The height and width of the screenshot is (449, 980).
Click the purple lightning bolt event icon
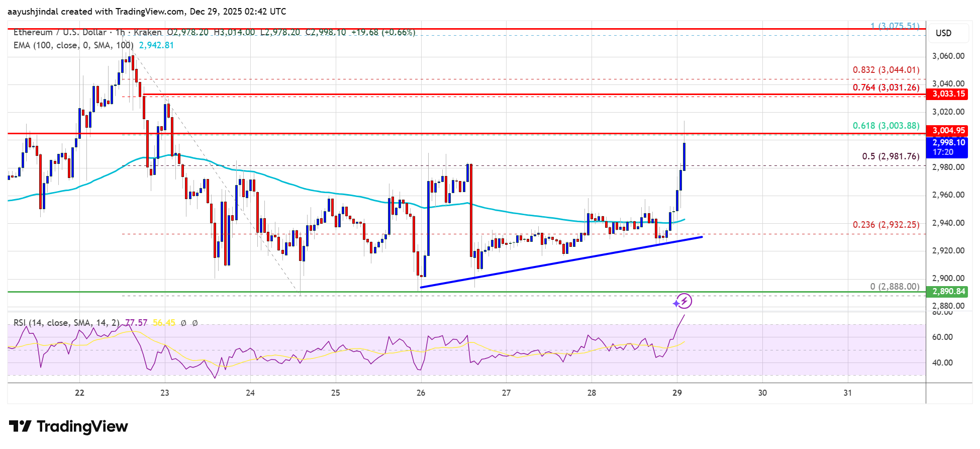point(683,301)
